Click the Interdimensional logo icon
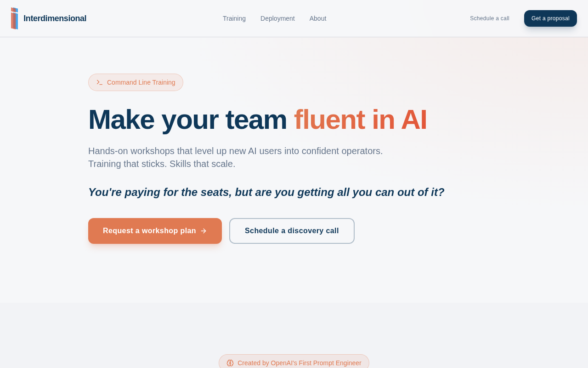Image resolution: width=588 pixels, height=368 pixels. click(15, 18)
